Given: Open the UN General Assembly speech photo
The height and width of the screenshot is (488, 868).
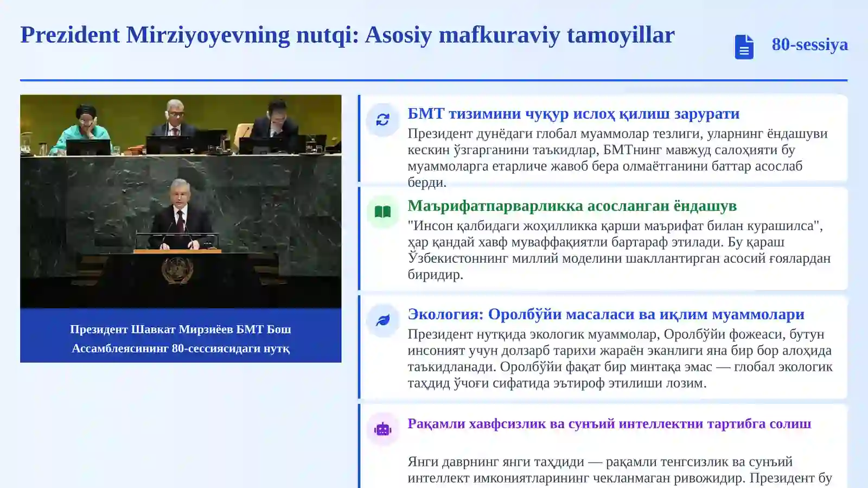Looking at the screenshot, I should (x=181, y=201).
